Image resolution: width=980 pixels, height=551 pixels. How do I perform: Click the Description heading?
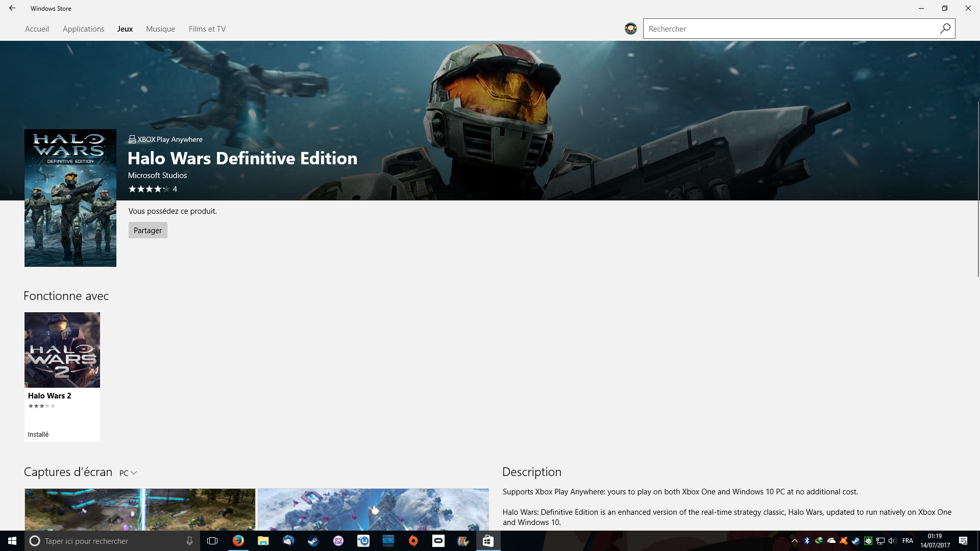[532, 472]
